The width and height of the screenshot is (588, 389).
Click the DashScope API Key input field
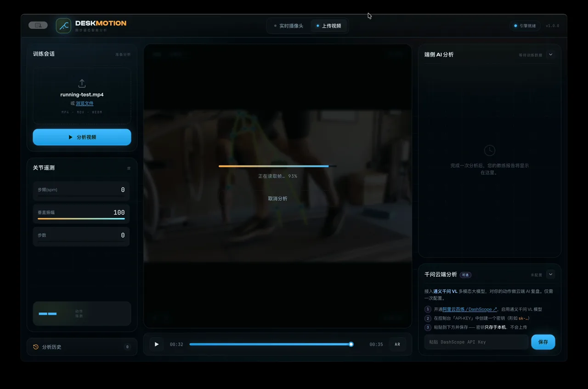(x=476, y=342)
